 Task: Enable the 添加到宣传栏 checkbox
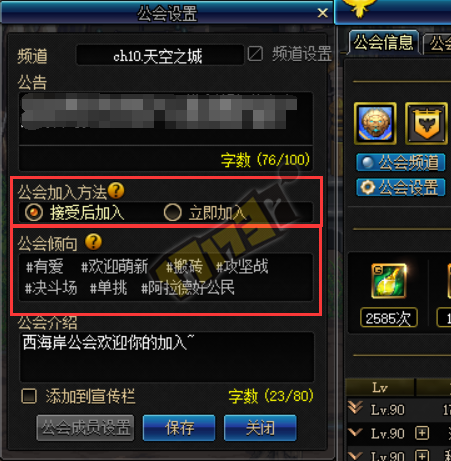pos(29,396)
